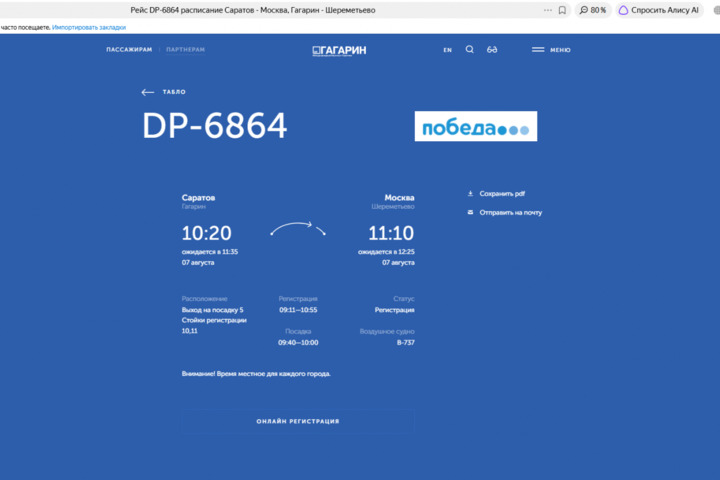Click the Внимание! Время местное notice
Screen dimensions: 720x480
pos(256,374)
